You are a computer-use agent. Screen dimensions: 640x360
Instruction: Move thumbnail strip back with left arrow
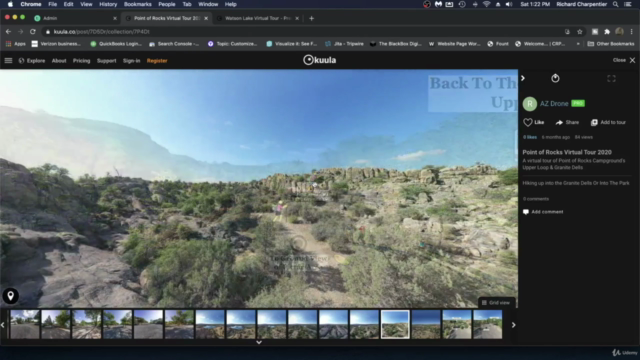tap(3, 325)
